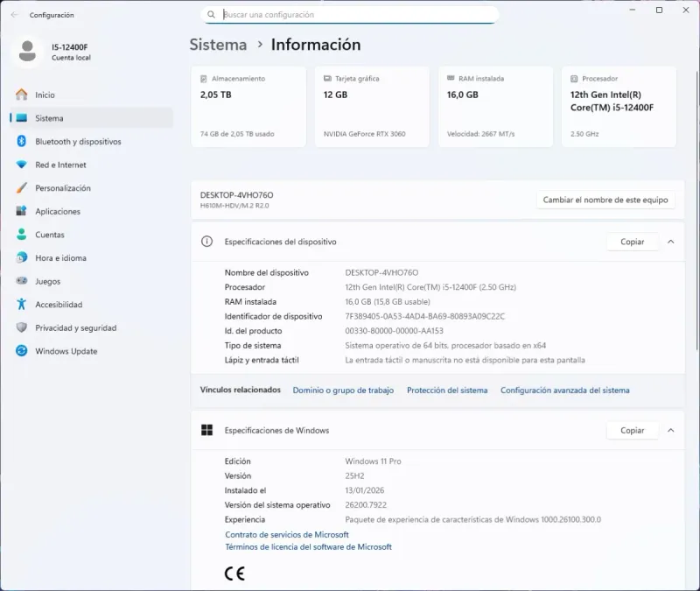Open Accesibilidad settings

click(x=91, y=304)
